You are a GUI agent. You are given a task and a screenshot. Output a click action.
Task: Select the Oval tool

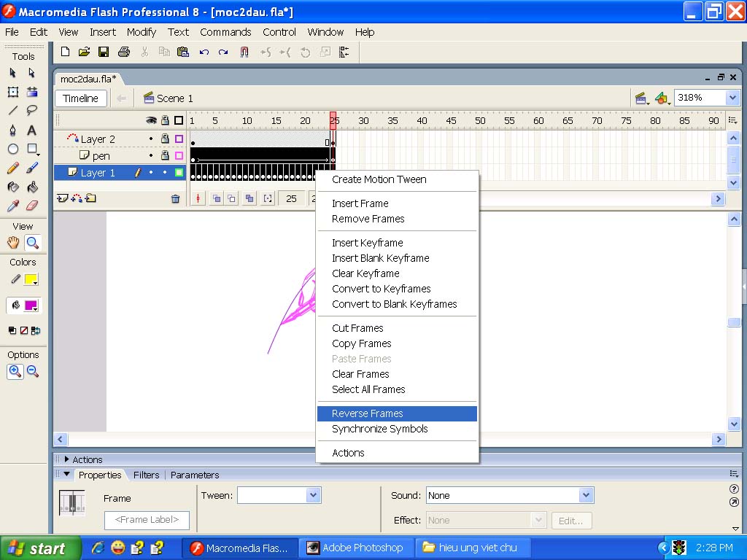[13, 149]
